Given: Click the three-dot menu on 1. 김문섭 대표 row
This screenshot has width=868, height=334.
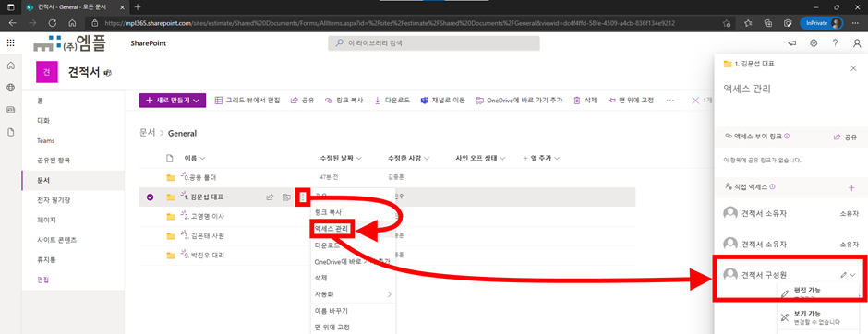Looking at the screenshot, I should 302,197.
